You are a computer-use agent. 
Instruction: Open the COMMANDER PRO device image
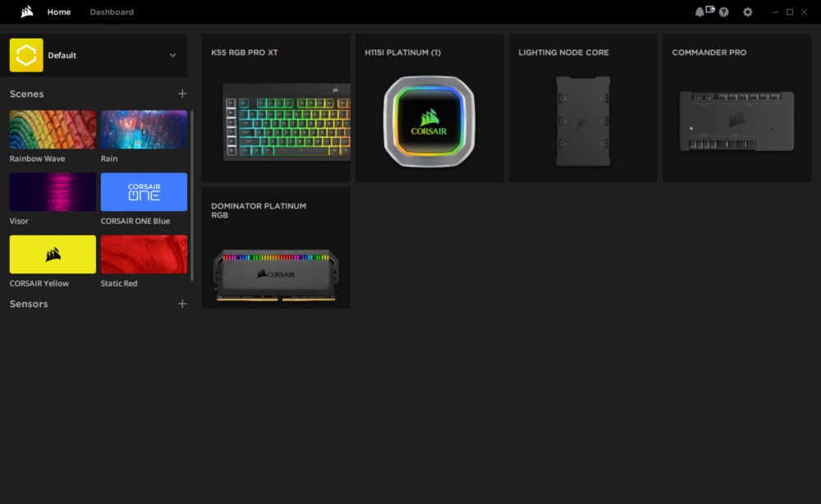pyautogui.click(x=736, y=121)
